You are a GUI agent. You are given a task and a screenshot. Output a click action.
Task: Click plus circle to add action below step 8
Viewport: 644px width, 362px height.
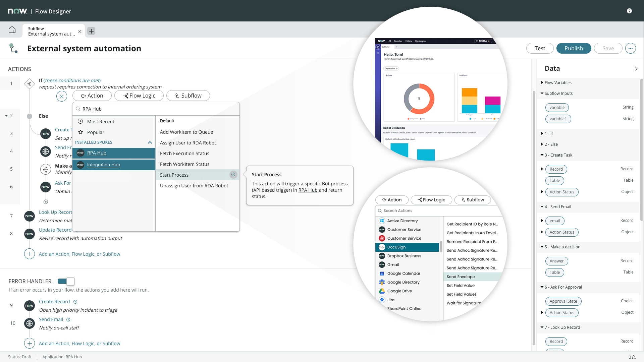pyautogui.click(x=30, y=254)
